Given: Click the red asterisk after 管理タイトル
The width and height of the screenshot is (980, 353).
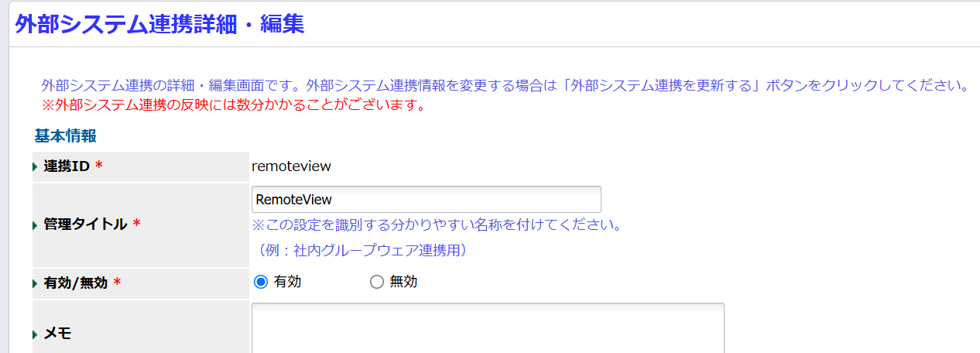Looking at the screenshot, I should [136, 224].
